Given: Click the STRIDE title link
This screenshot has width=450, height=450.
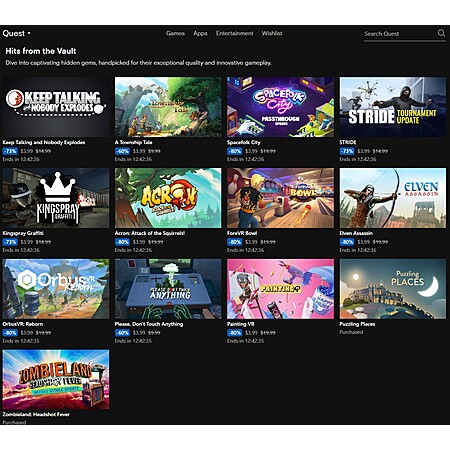Looking at the screenshot, I should (x=348, y=142).
